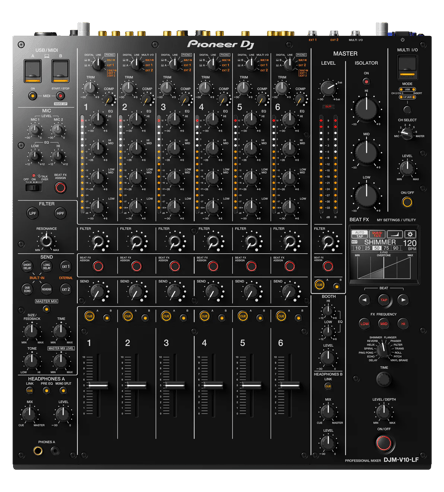Click the MASTER MIX LEVEL knob

point(60,361)
